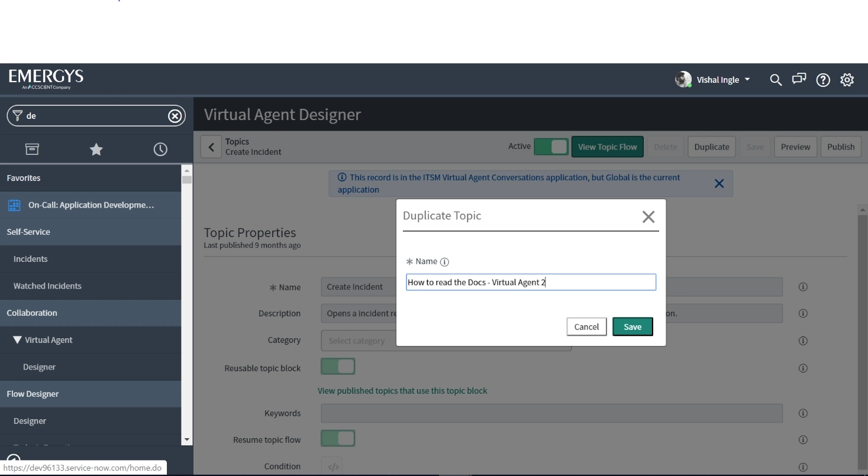
Task: Show all applications archive icon tab
Action: (x=31, y=150)
